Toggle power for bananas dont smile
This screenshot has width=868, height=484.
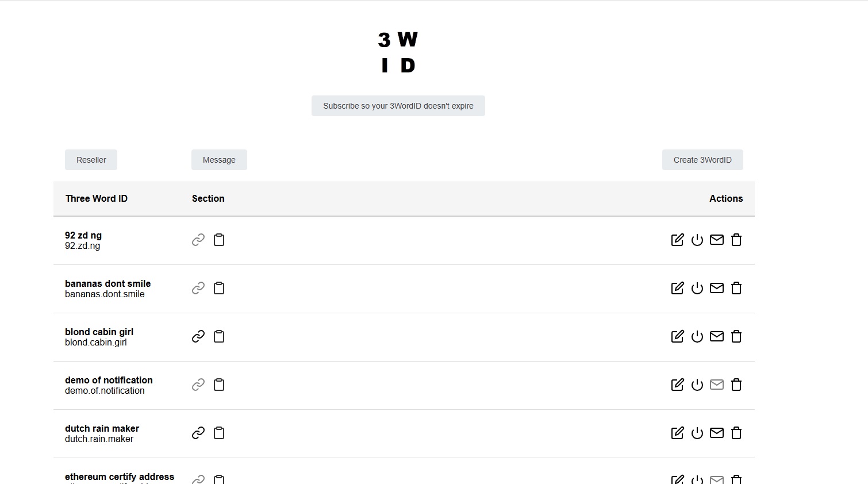point(697,288)
